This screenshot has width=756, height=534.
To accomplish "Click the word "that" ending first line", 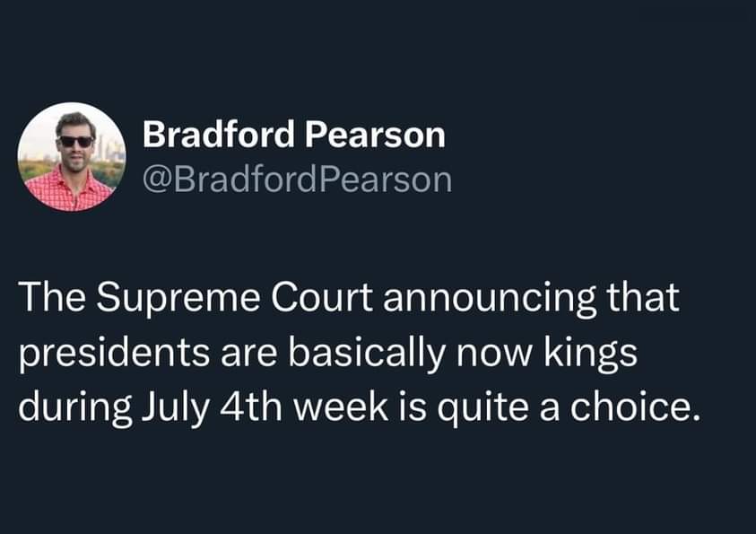I will pos(643,298).
